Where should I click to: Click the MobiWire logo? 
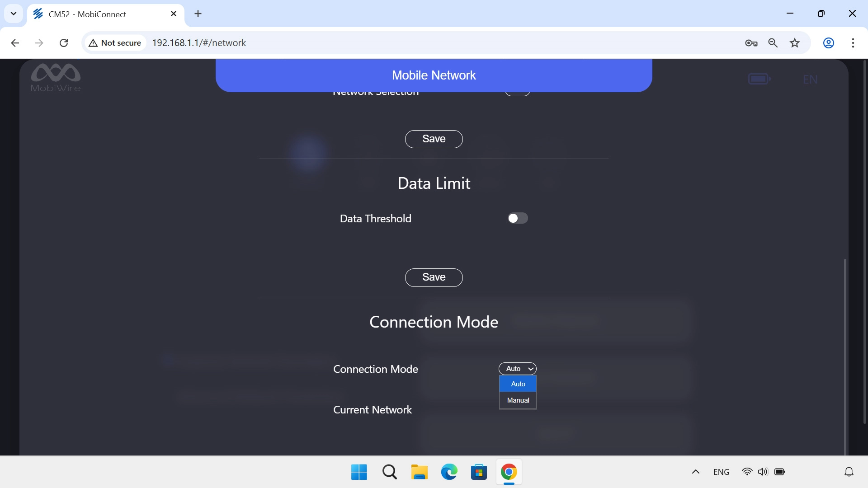[x=55, y=77]
